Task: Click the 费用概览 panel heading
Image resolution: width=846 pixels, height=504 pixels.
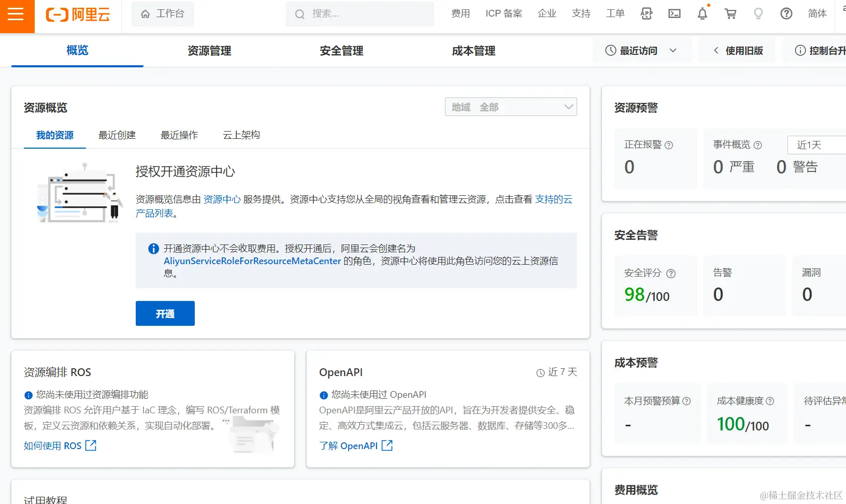Action: (x=636, y=490)
